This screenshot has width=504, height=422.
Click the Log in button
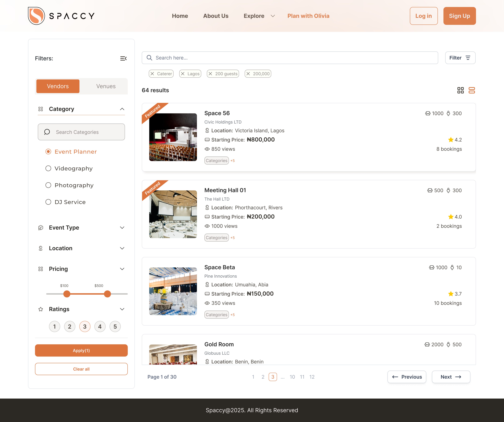[x=424, y=16]
